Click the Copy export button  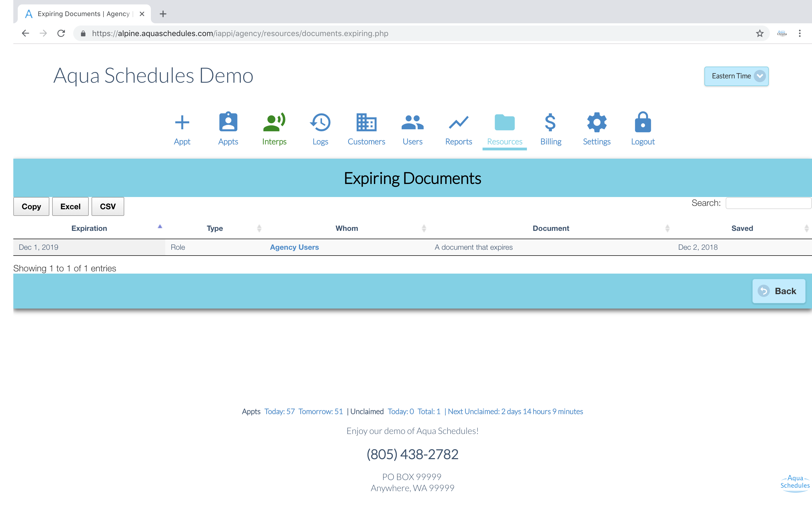pos(31,206)
